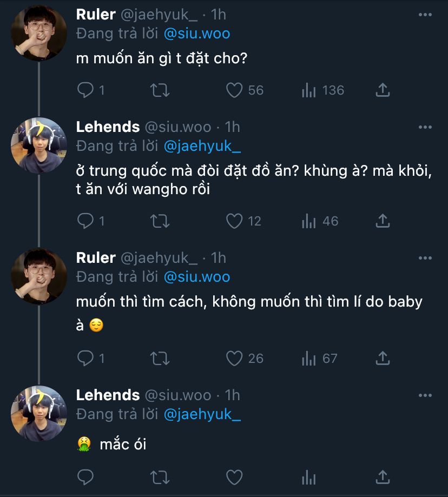Screen dimensions: 448x497
Task: Share the 'mắc ói' tweet
Action: [383, 477]
